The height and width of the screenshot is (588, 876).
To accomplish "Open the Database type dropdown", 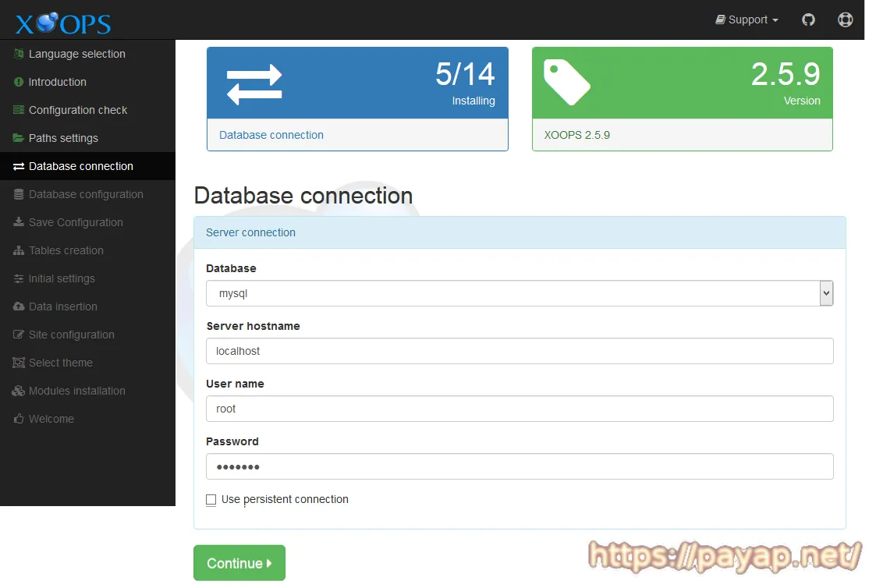I will [x=519, y=294].
